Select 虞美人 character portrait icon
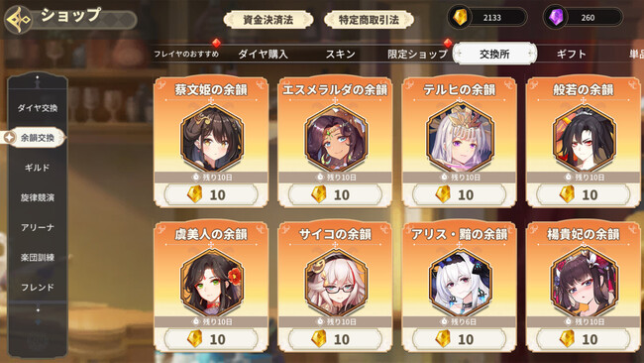 211,283
